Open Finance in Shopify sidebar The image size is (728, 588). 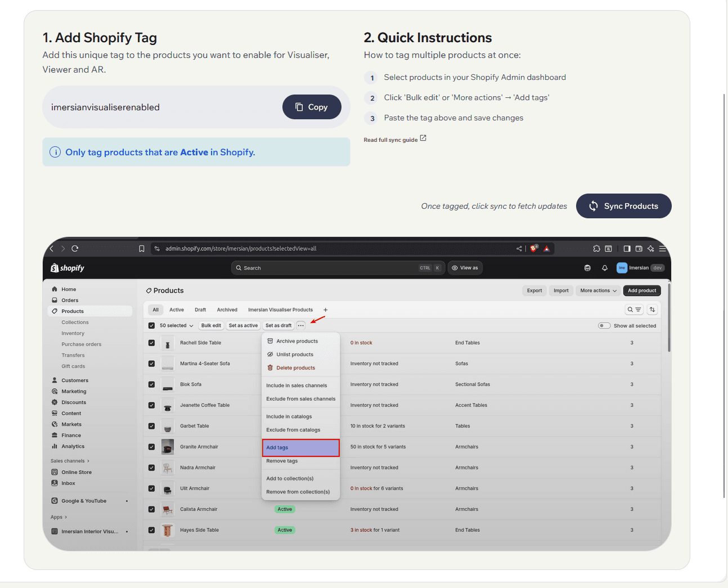71,435
